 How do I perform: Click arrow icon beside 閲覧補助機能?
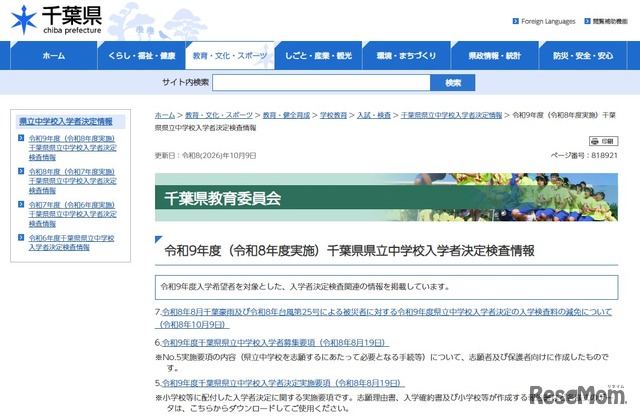click(x=587, y=21)
